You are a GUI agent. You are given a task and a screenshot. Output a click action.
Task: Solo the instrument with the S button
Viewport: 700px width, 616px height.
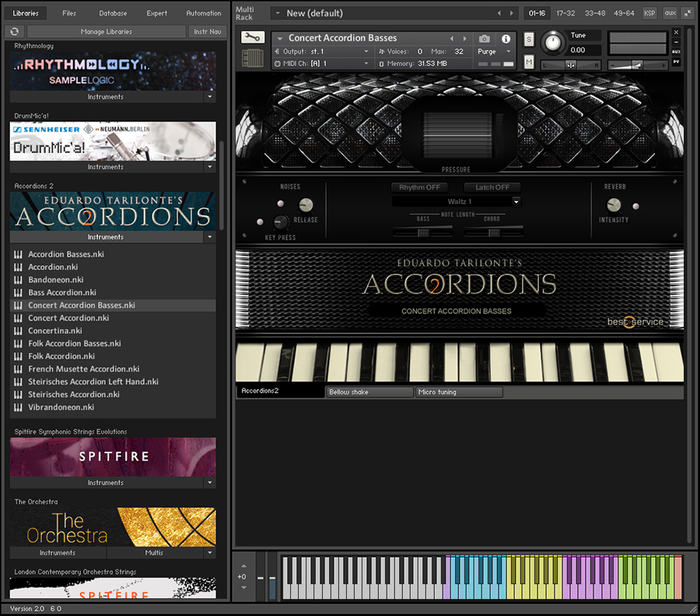click(529, 40)
